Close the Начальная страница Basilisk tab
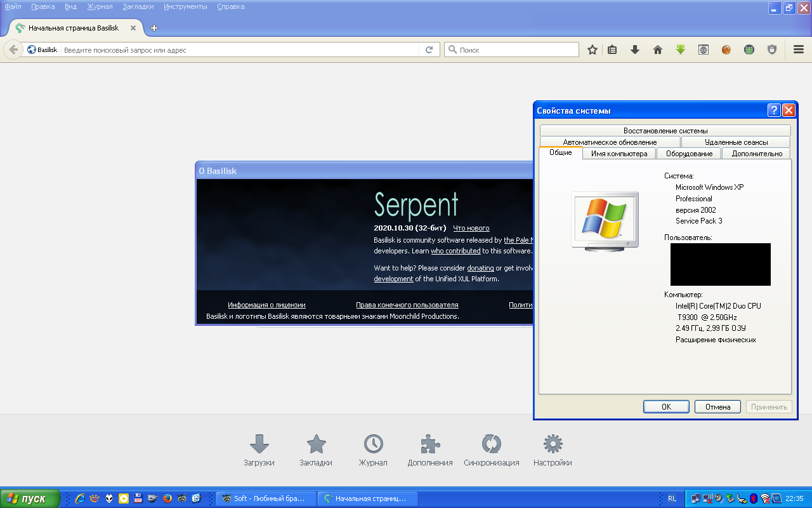Image resolution: width=812 pixels, height=508 pixels. point(133,28)
